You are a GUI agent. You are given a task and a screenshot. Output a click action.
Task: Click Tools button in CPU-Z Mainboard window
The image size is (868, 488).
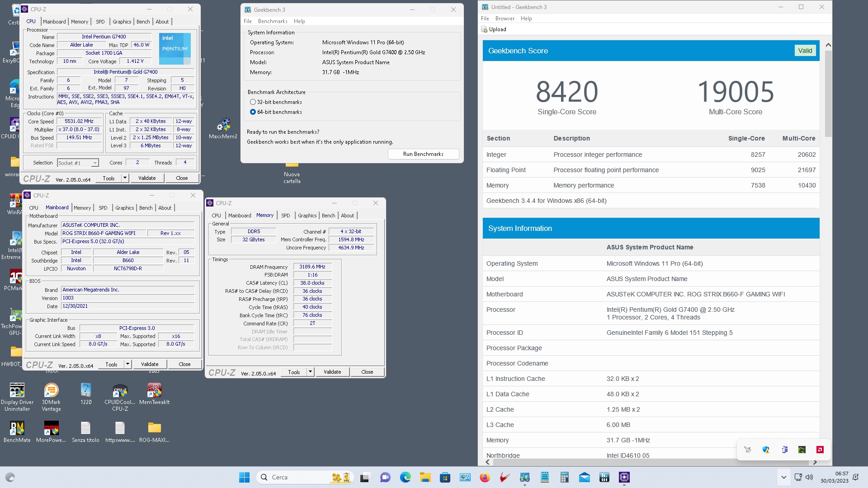(111, 364)
